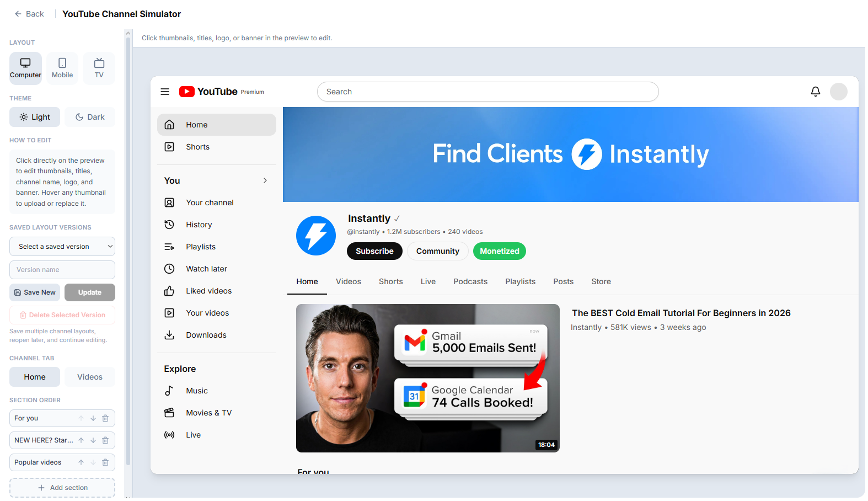Open Downloads in the sidebar
The image size is (868, 501).
click(x=217, y=335)
